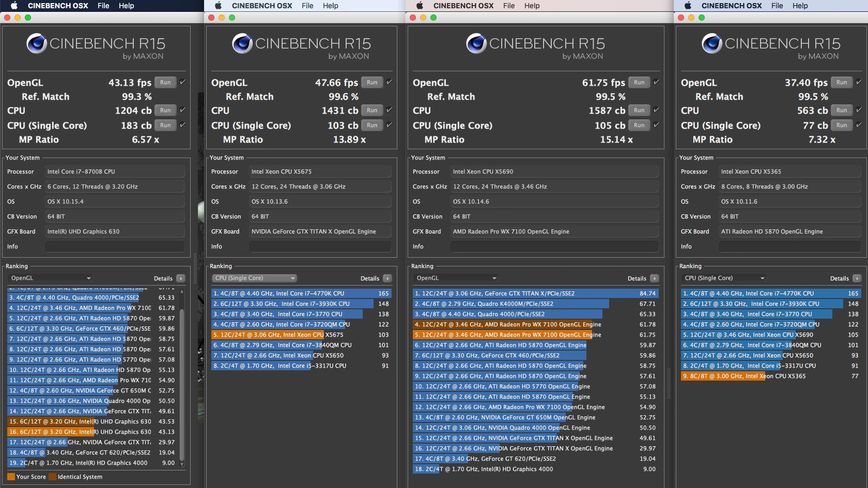Toggle CPU (Single Core) checkbox in i7-8700B window

182,124
